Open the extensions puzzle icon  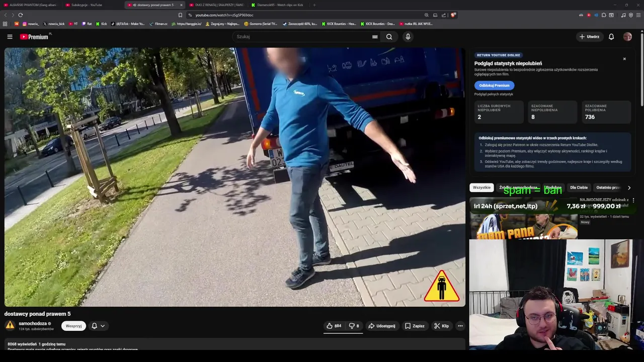point(604,15)
